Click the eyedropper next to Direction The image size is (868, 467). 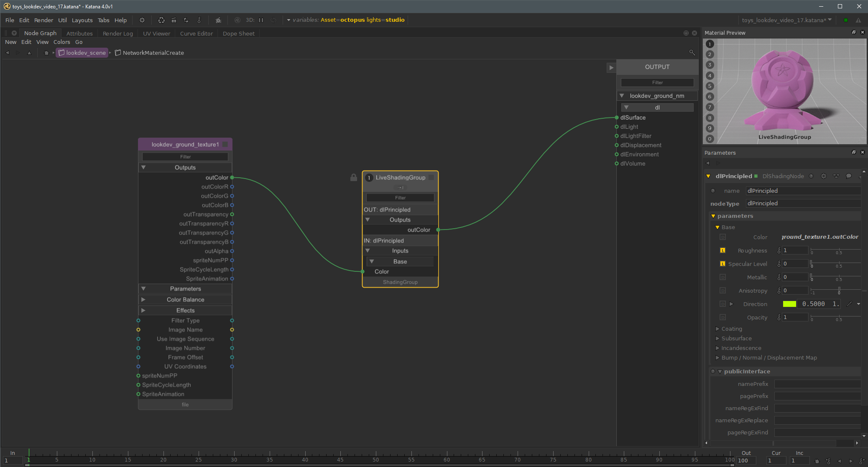tap(849, 304)
